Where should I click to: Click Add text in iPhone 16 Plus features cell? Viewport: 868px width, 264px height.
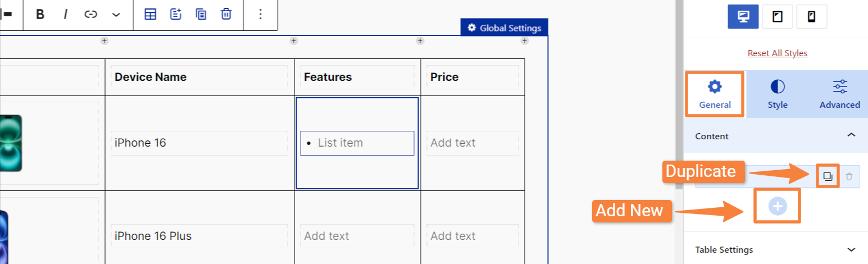pos(357,236)
